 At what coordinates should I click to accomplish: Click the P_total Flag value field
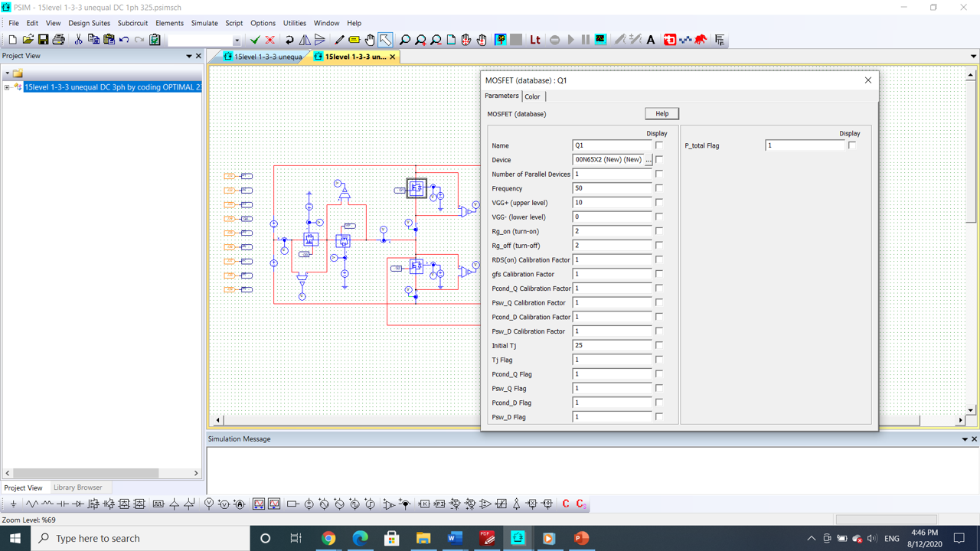805,145
